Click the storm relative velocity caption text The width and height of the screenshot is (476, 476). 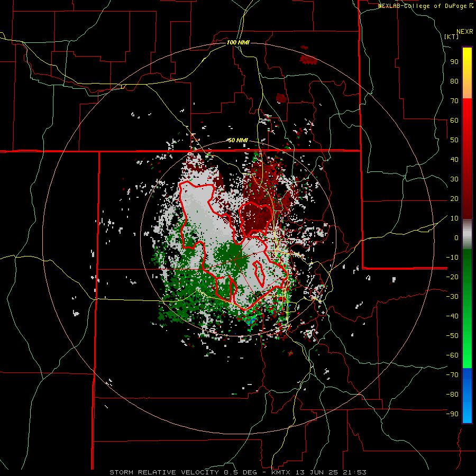238,472
